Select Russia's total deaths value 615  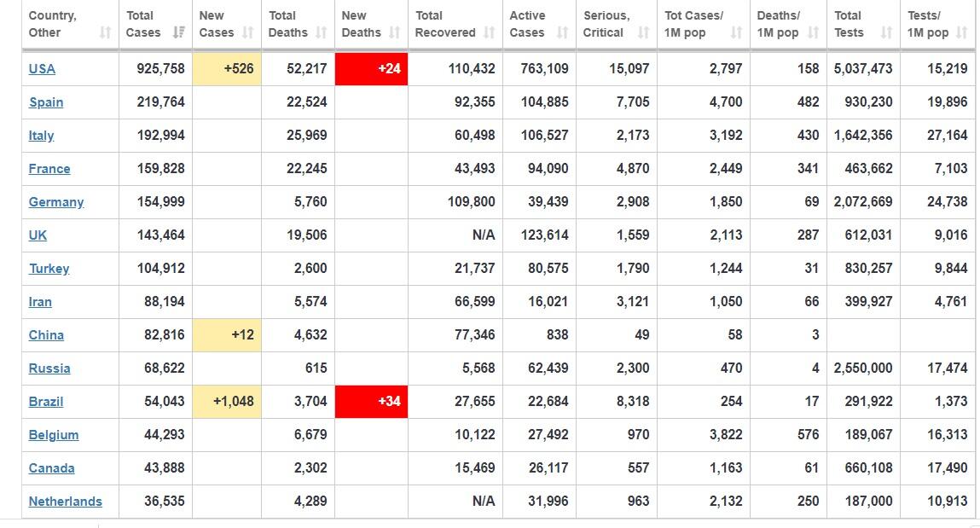[x=316, y=368]
